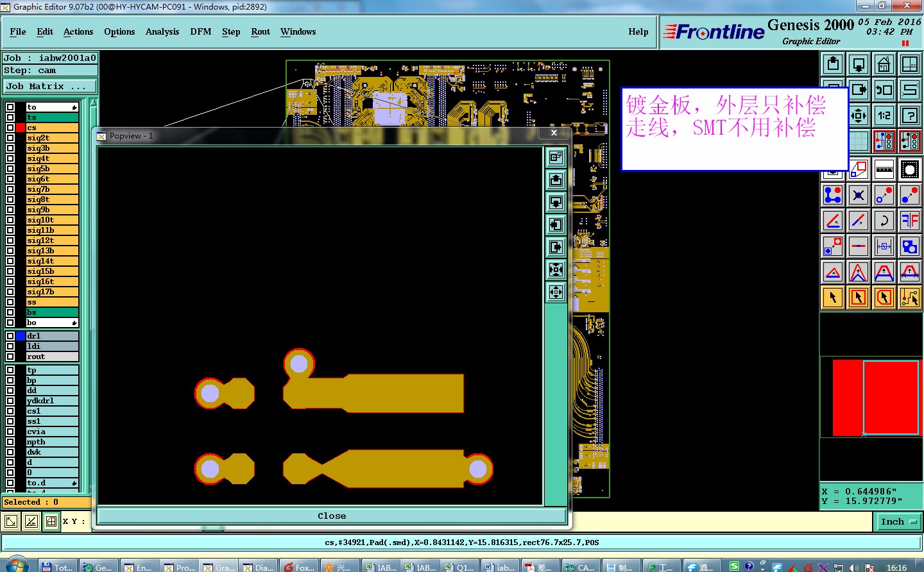Click the pan up icon in Popview
The width and height of the screenshot is (924, 572).
point(556,180)
